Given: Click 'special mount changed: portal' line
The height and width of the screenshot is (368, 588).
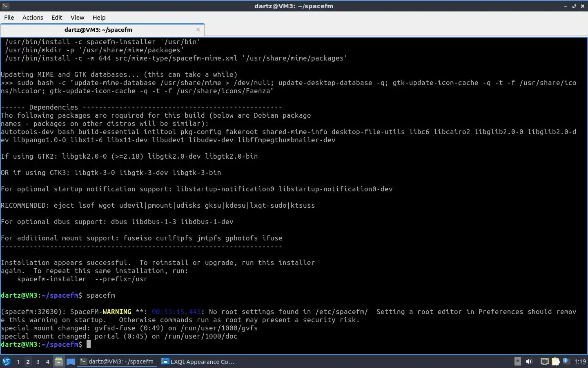Looking at the screenshot, I should 119,336.
